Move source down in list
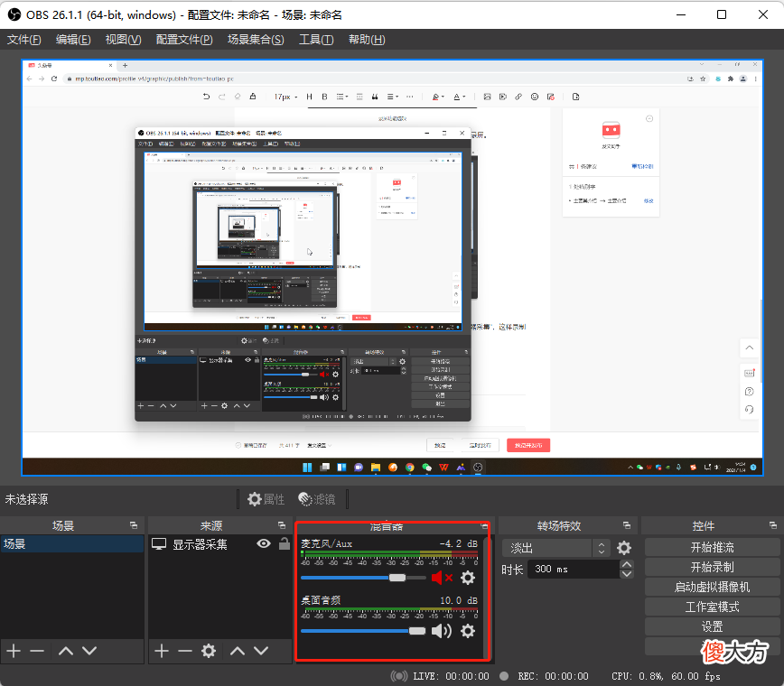The height and width of the screenshot is (686, 784). click(x=261, y=651)
